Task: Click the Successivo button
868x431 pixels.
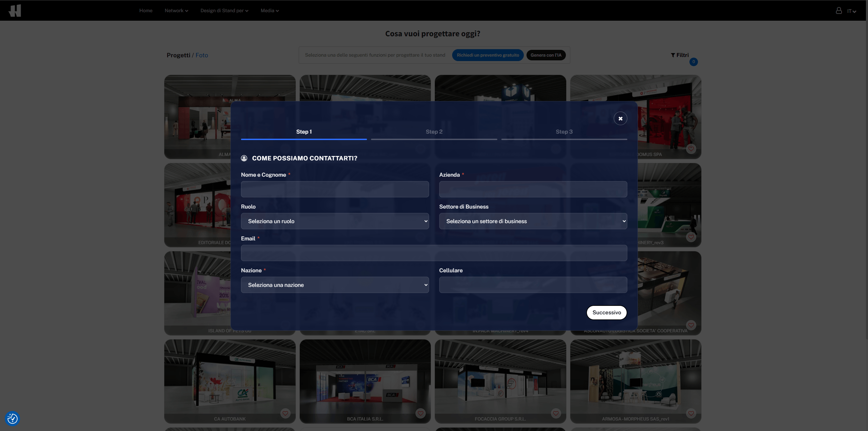Action: coord(607,312)
